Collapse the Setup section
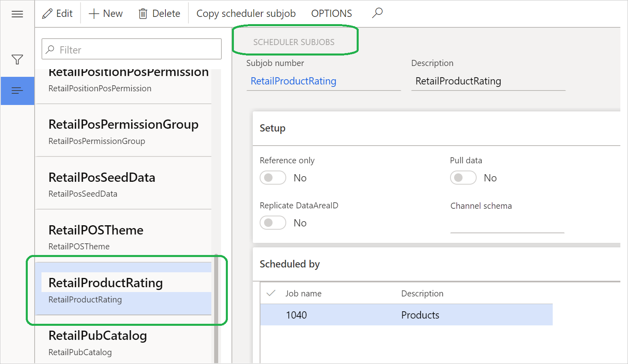The image size is (628, 364). (273, 128)
